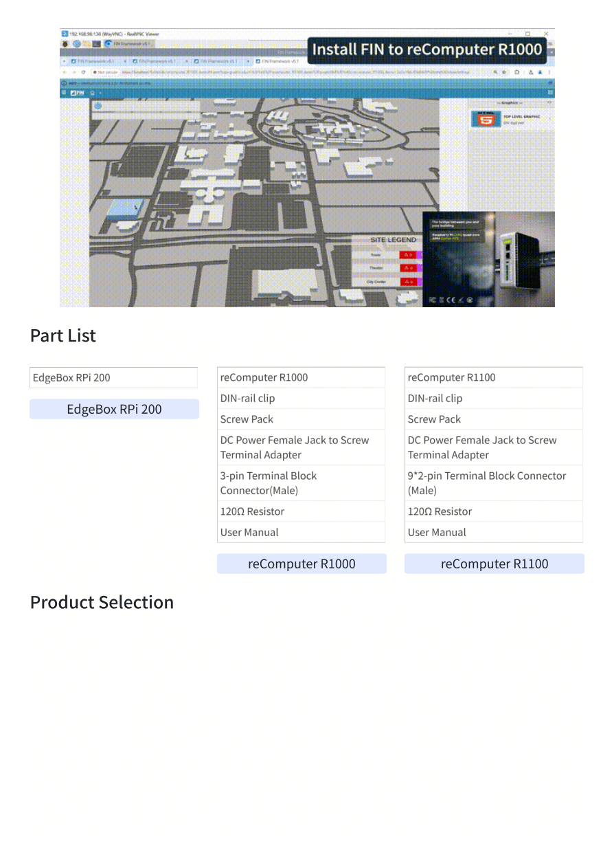Click the highlighted blue building on the map
The width and height of the screenshot is (614, 868).
pos(124,209)
